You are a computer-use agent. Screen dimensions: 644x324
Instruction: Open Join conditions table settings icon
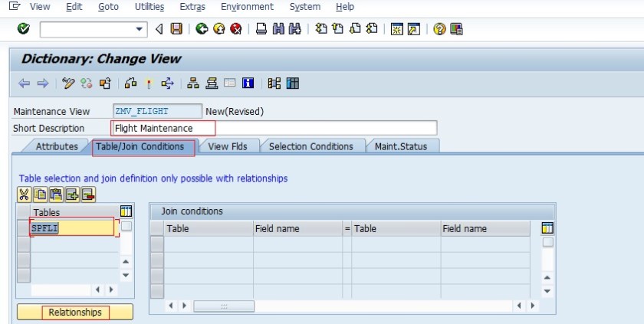(547, 227)
